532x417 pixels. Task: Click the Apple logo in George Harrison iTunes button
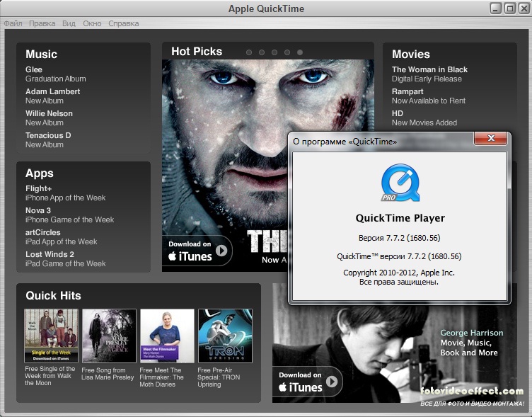283,387
